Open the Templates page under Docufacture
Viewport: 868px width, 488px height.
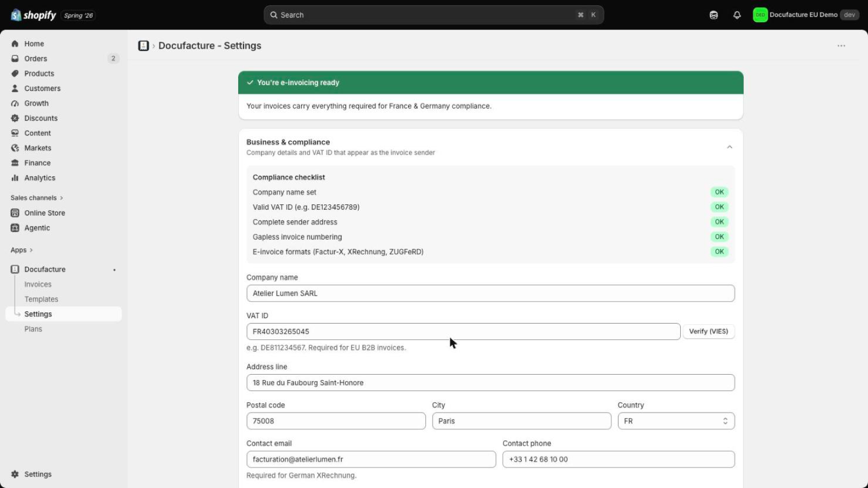pyautogui.click(x=41, y=299)
